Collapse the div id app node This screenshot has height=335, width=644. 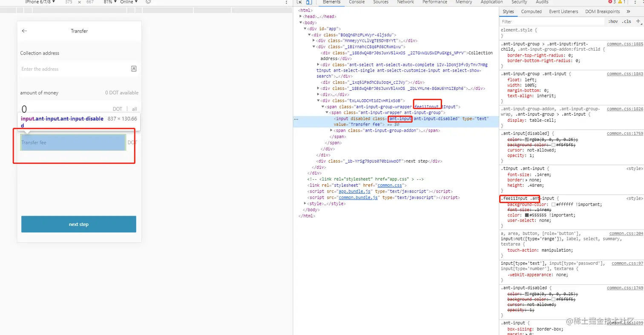(305, 29)
